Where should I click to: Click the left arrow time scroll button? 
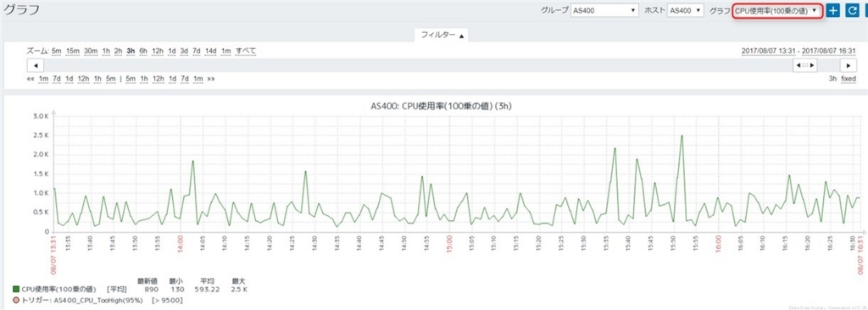click(36, 65)
